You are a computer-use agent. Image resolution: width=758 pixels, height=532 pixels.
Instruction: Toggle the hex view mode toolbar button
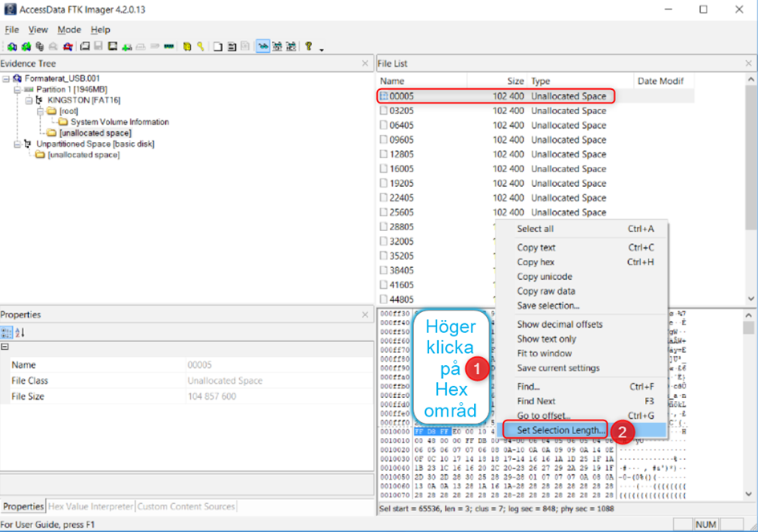click(x=290, y=47)
